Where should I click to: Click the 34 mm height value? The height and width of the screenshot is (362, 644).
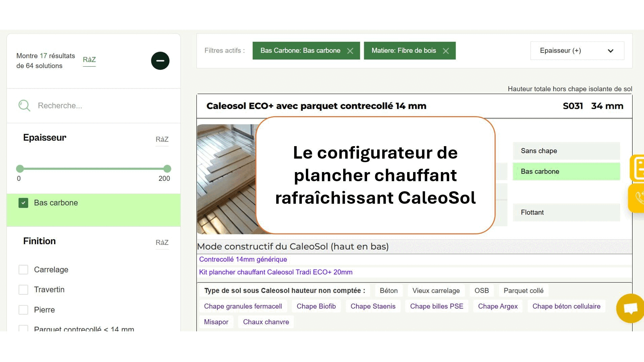[x=607, y=106]
